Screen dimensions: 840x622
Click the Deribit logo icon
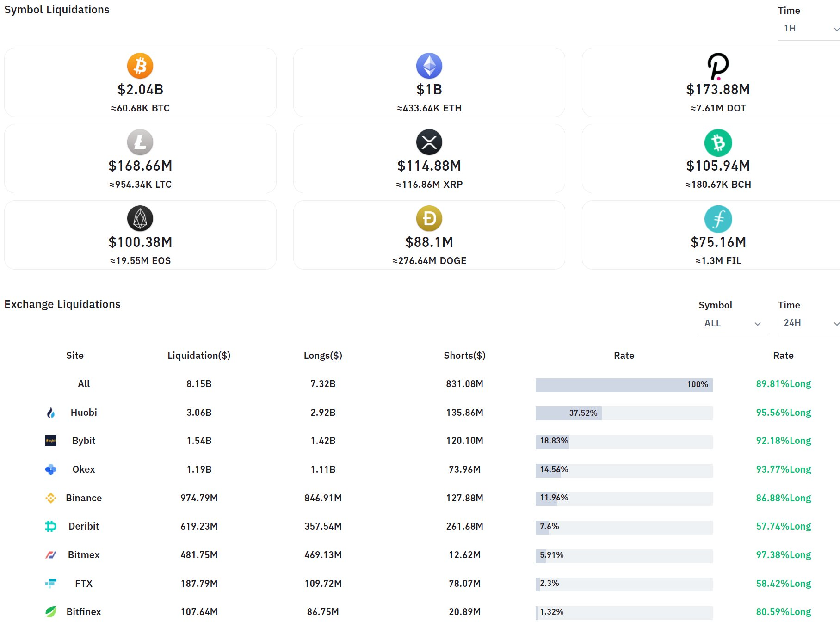[x=51, y=526]
